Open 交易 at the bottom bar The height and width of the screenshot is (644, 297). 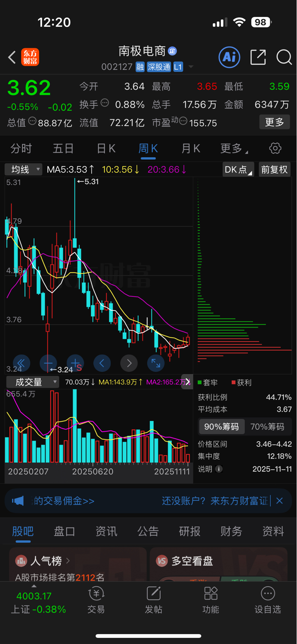point(96,601)
